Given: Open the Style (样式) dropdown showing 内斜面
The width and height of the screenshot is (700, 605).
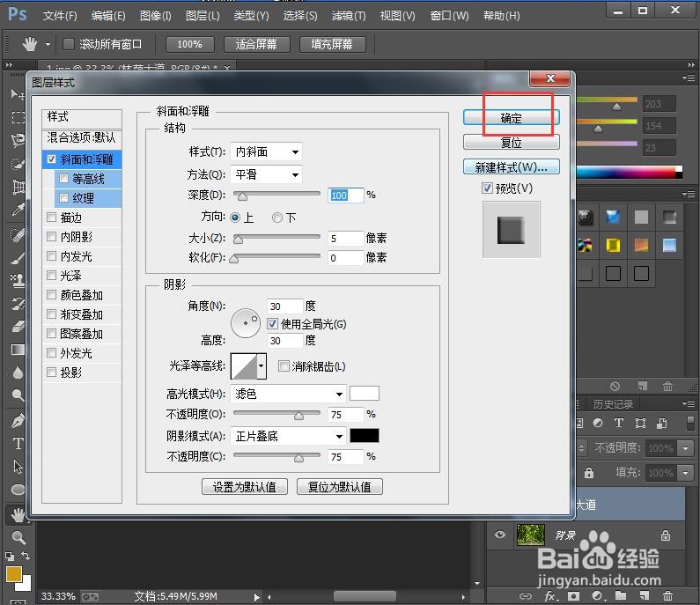Looking at the screenshot, I should [x=266, y=151].
